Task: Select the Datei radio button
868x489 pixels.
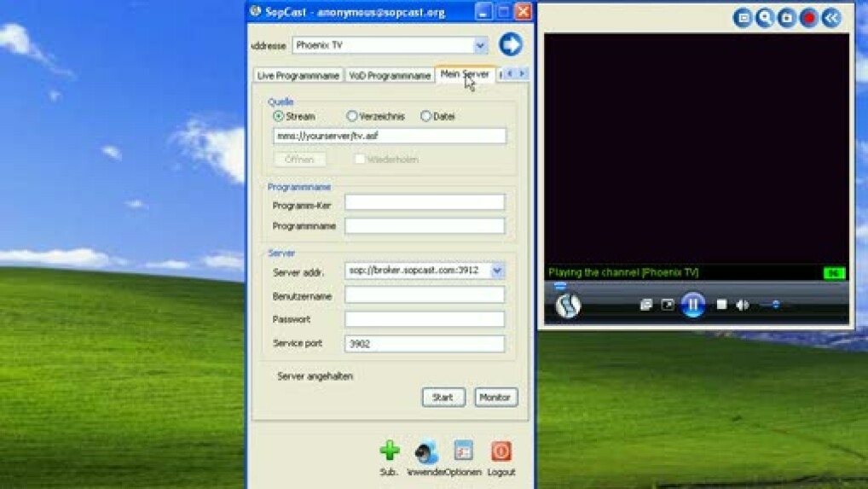Action: [425, 116]
